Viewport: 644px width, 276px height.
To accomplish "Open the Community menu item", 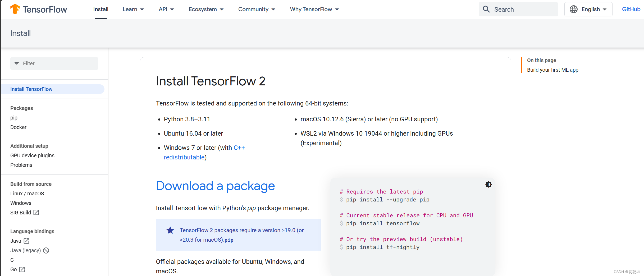I will (256, 9).
